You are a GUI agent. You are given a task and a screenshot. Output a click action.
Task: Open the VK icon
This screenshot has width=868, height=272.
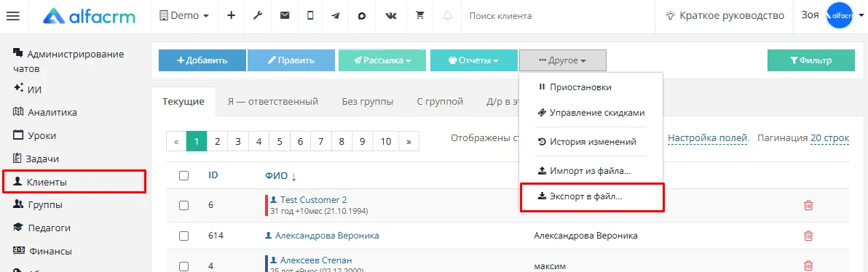391,15
